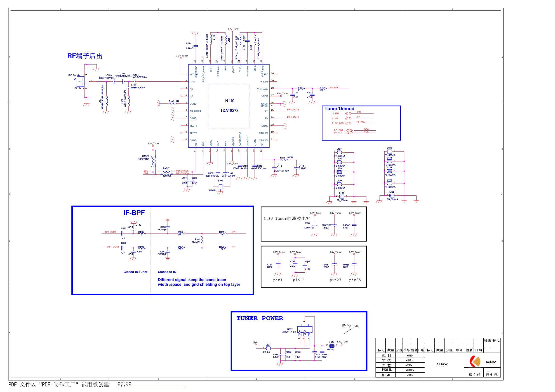Viewport: 555px width, 392px height.
Task: Click the RA520 resistor array symbol
Action: 154,161
